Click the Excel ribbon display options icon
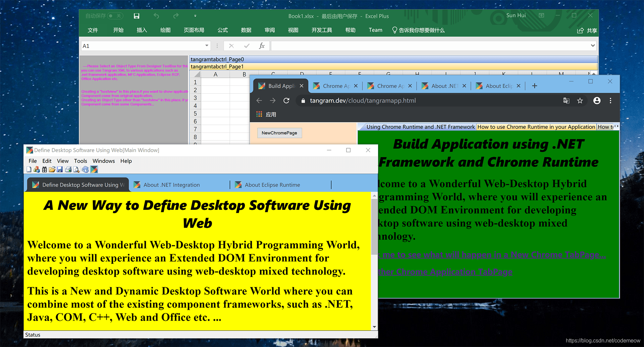 tap(541, 15)
